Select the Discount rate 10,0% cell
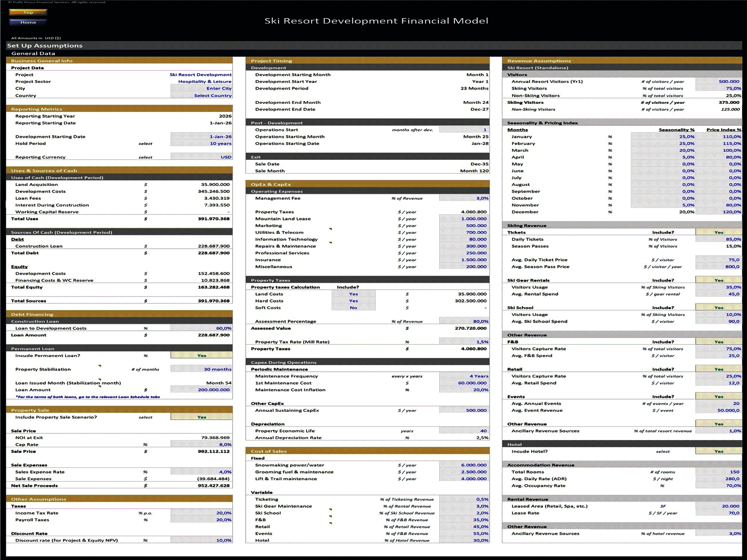The image size is (747, 560). point(202,541)
